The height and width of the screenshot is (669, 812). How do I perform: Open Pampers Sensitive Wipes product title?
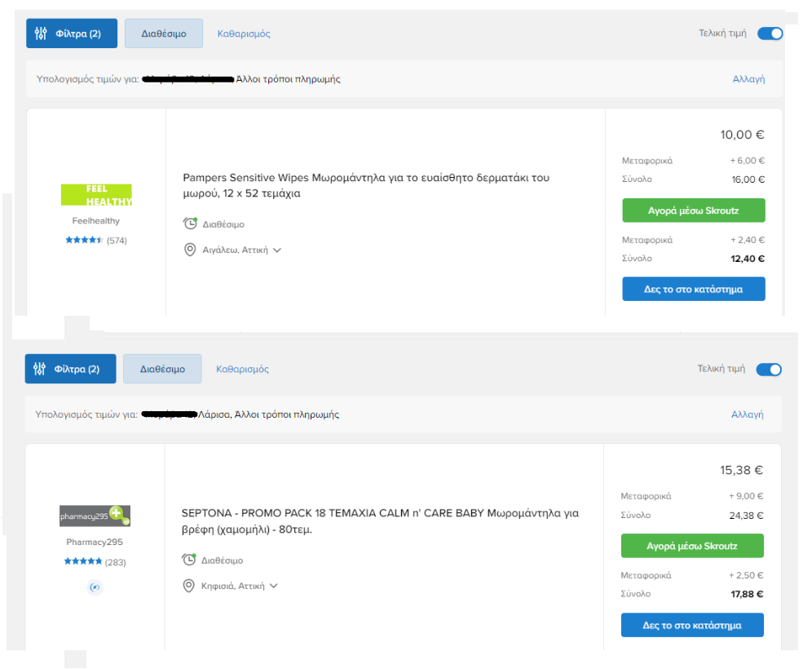pyautogui.click(x=366, y=185)
